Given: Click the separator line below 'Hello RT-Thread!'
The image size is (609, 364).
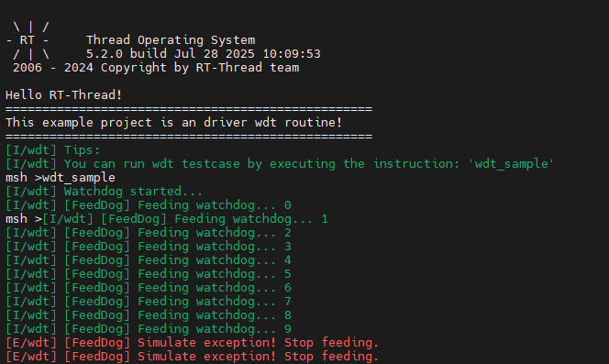Looking at the screenshot, I should 189,109.
